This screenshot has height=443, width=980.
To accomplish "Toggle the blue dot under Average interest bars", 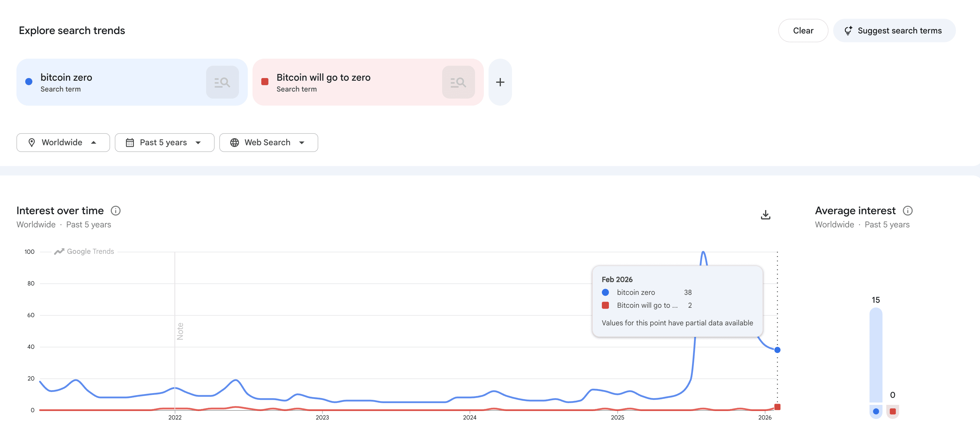I will (x=876, y=411).
